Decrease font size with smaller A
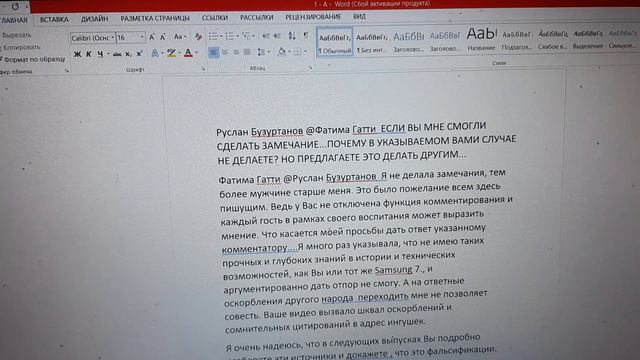Viewport: 640px width, 360px height. click(162, 37)
